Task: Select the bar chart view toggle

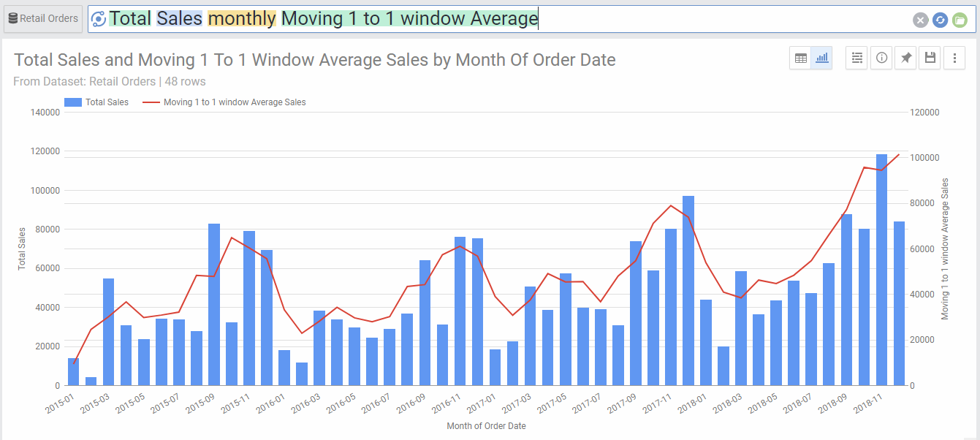Action: point(822,58)
